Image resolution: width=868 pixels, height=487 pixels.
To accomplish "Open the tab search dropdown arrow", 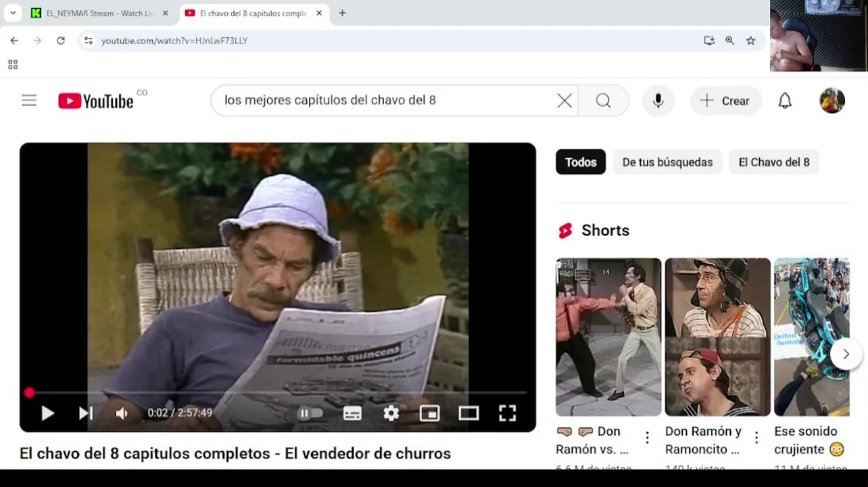I will [x=12, y=13].
